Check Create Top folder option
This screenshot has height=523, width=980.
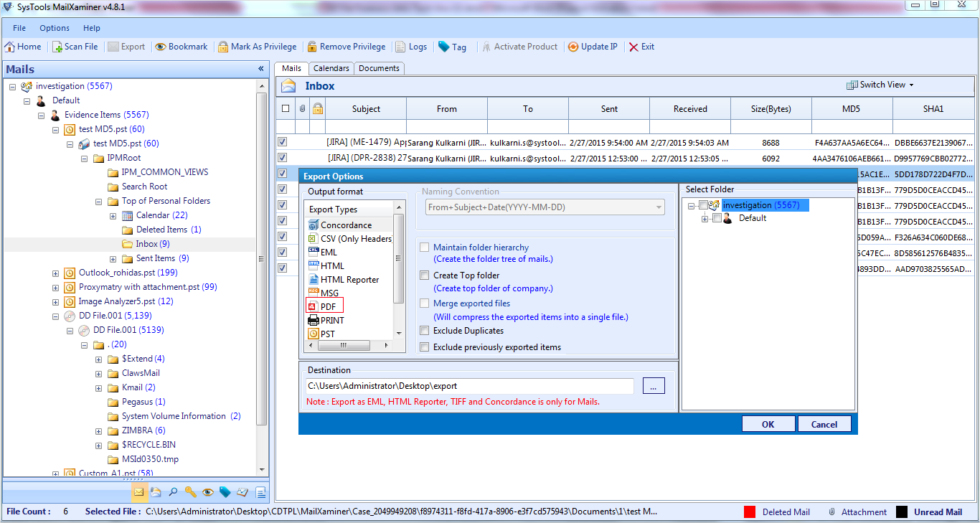point(425,275)
